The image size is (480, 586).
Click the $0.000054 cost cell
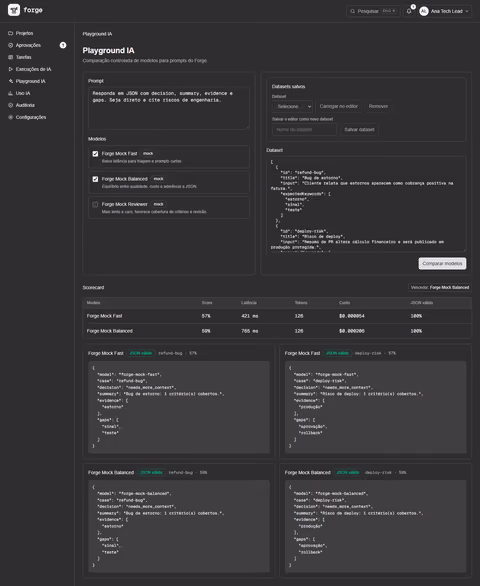click(352, 316)
